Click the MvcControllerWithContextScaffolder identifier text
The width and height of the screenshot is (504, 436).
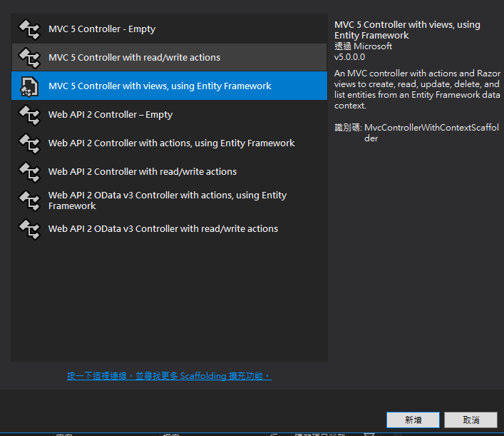[x=431, y=133]
